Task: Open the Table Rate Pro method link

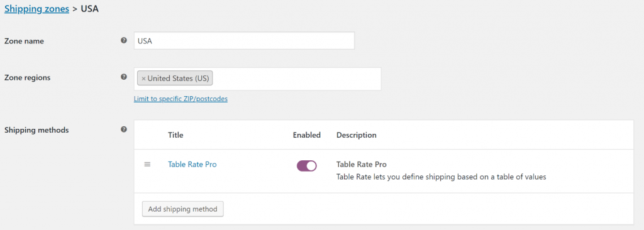Action: tap(192, 164)
